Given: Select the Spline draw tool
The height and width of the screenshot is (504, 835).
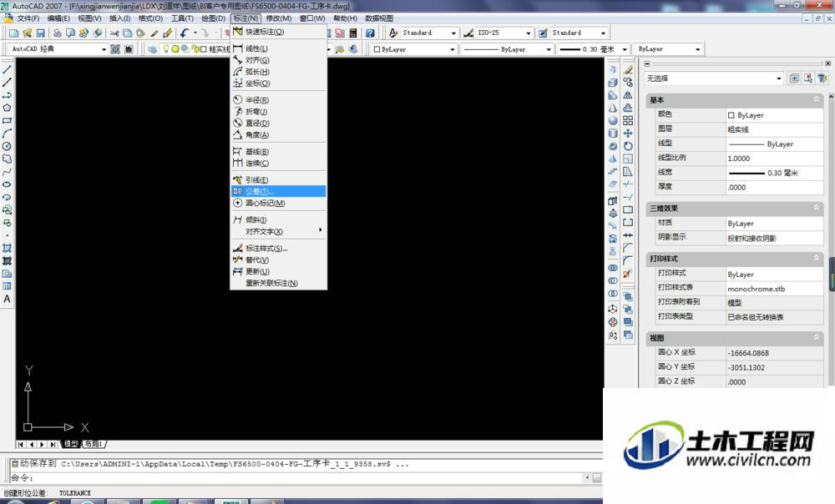Looking at the screenshot, I should point(7,172).
